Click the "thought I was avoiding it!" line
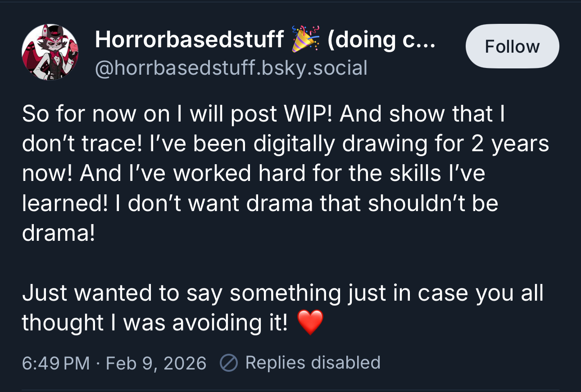Image resolution: width=581 pixels, height=392 pixels. click(x=154, y=323)
